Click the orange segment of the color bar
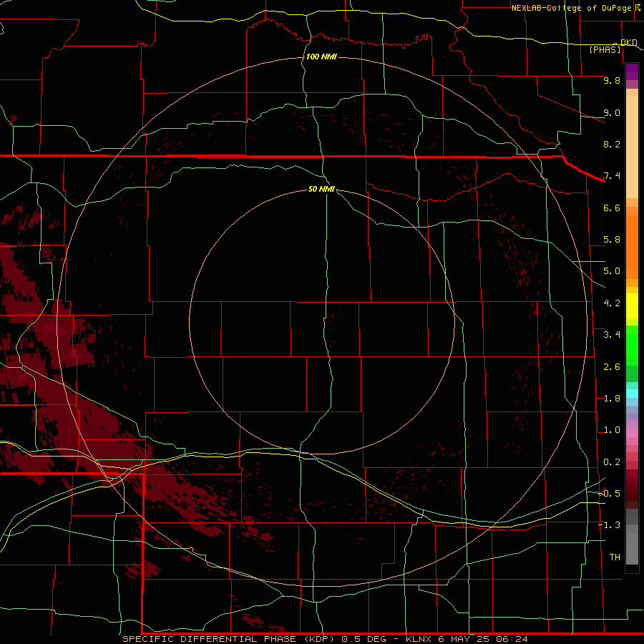The height and width of the screenshot is (644, 644). (632, 246)
